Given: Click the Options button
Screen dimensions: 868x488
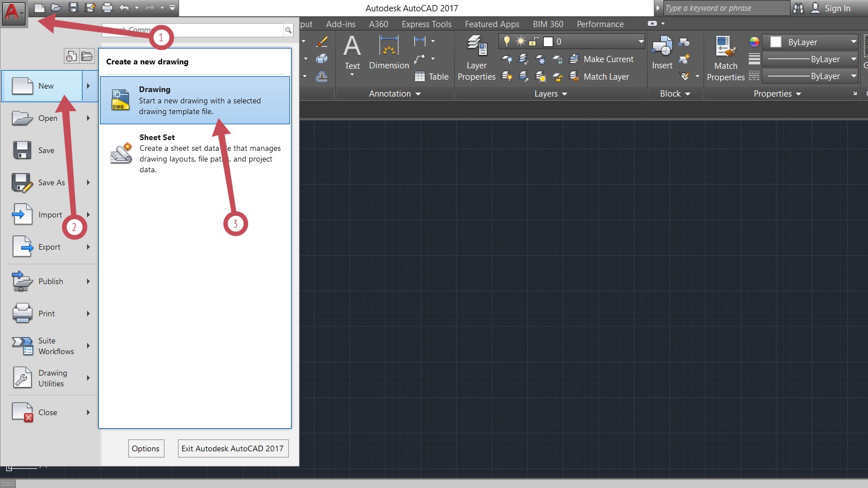Looking at the screenshot, I should click(146, 448).
